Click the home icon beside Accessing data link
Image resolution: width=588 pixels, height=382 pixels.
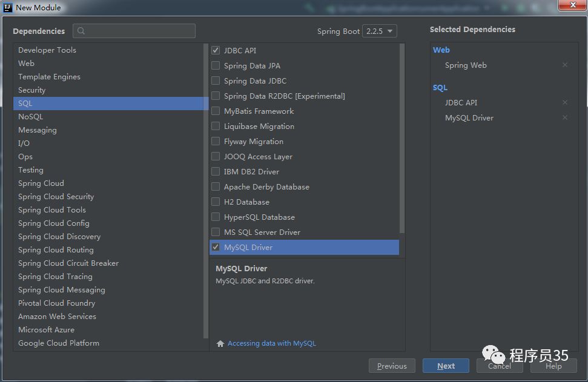point(220,343)
